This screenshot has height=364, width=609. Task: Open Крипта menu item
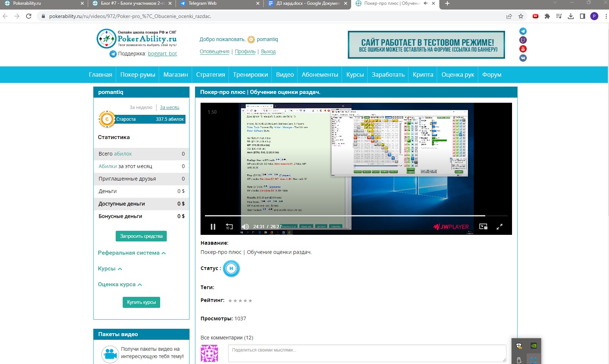(x=423, y=74)
